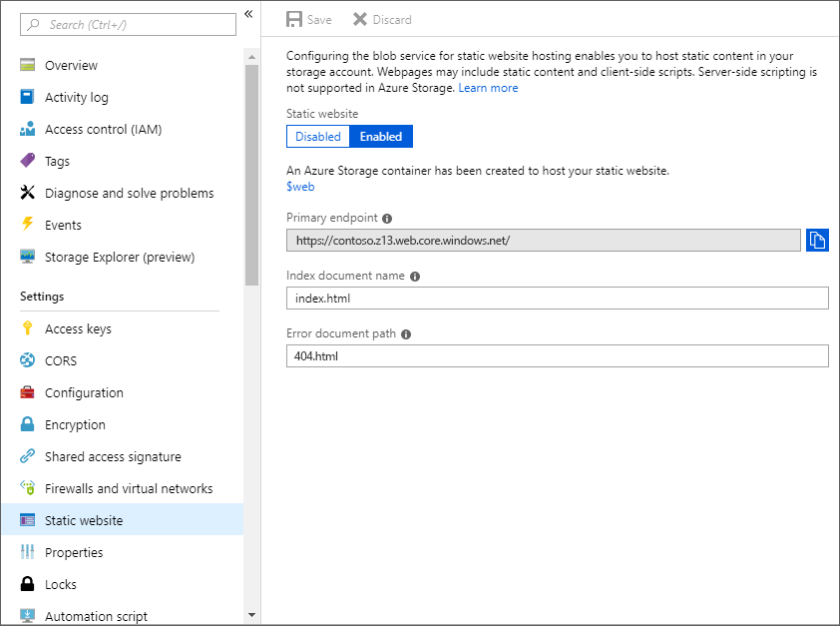This screenshot has width=840, height=626.
Task: Click the Activity log book icon
Action: [x=27, y=97]
